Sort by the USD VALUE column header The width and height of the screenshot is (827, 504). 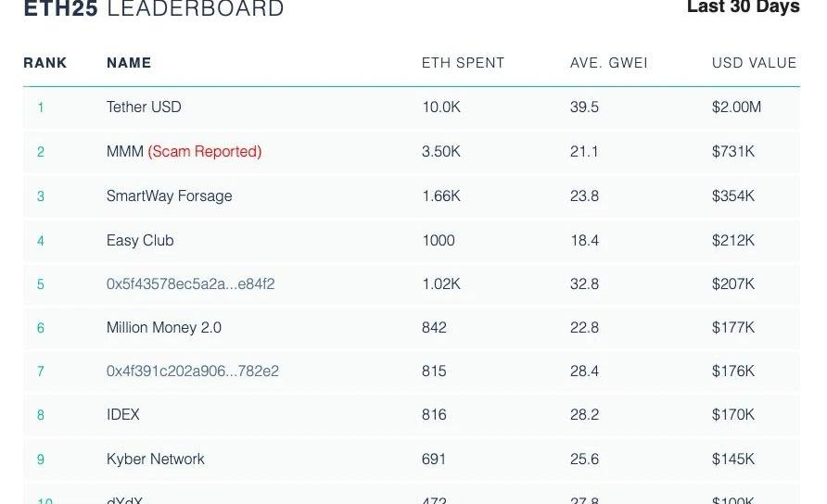point(754,63)
